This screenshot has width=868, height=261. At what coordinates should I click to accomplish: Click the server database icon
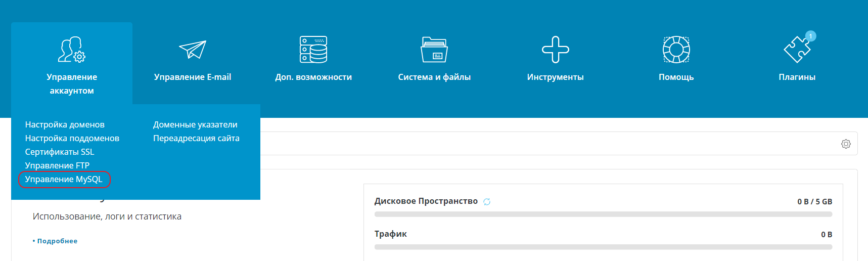coord(313,50)
